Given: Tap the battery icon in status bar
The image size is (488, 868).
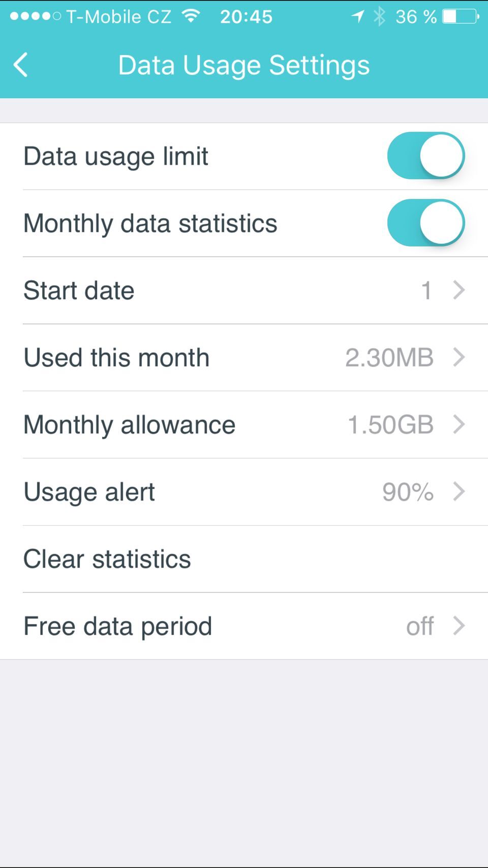Looking at the screenshot, I should (x=461, y=16).
